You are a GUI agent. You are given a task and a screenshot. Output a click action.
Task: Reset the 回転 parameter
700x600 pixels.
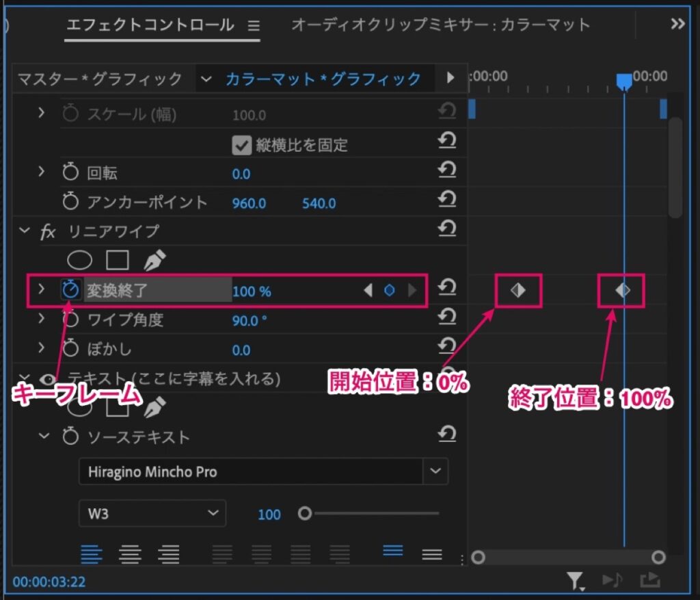click(447, 169)
